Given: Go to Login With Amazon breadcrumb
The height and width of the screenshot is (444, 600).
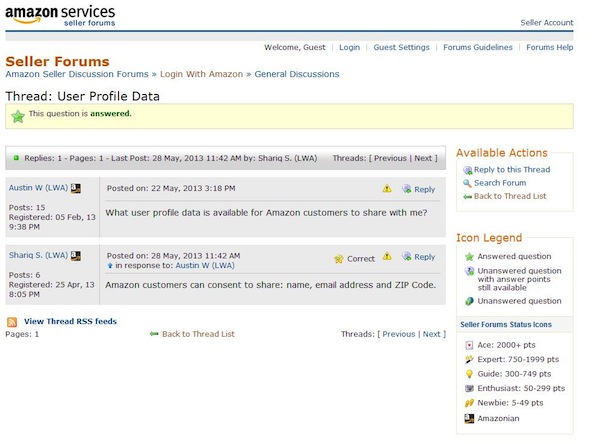Looking at the screenshot, I should (201, 74).
